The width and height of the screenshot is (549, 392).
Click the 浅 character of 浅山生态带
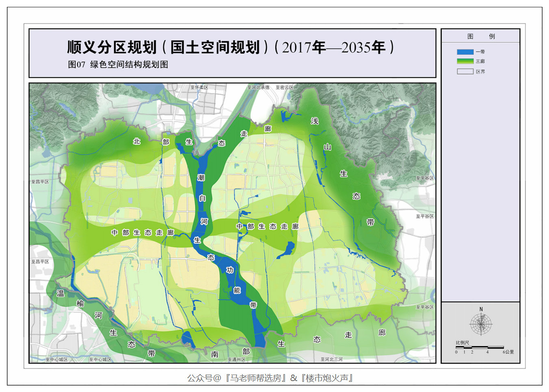coord(315,121)
